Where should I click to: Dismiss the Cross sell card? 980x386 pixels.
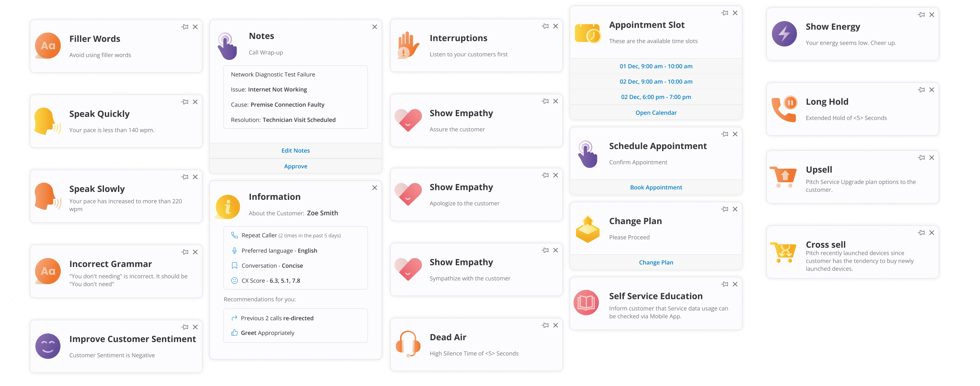pos(931,233)
